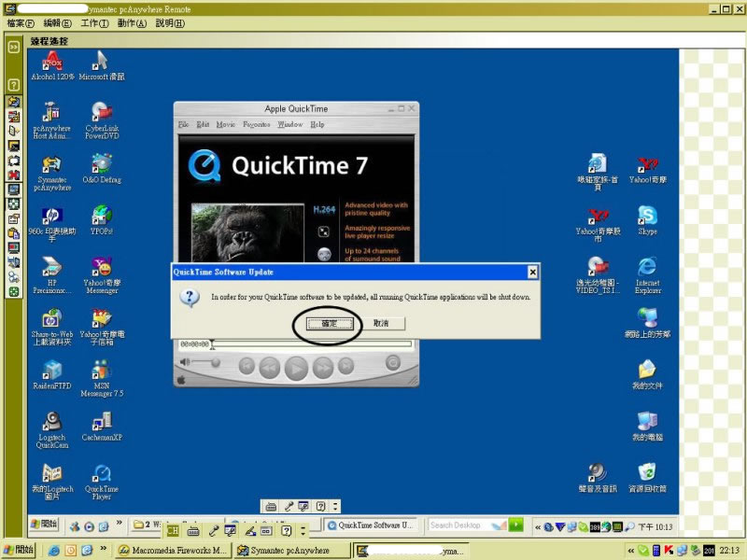Switch to Symantec pcAnywhere taskbar button
The height and width of the screenshot is (560, 747).
[291, 551]
